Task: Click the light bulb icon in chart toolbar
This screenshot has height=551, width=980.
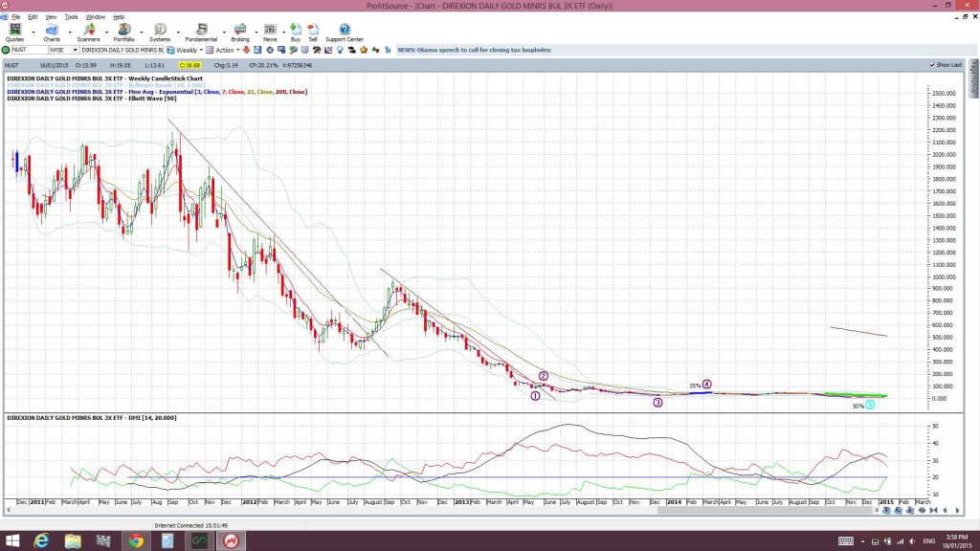Action: [340, 50]
